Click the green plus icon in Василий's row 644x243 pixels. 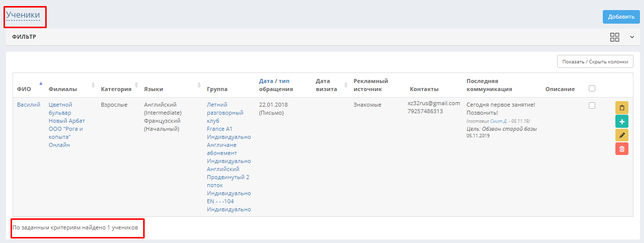pyautogui.click(x=622, y=121)
